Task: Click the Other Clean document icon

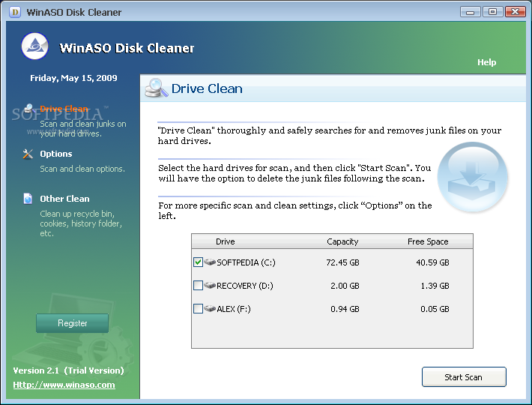Action: click(x=28, y=199)
